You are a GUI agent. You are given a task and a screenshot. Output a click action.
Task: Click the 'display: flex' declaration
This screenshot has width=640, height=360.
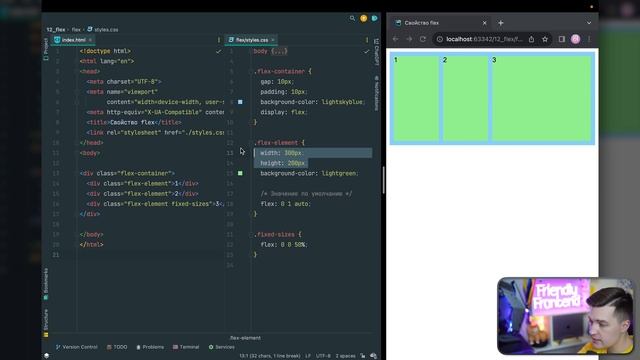click(284, 112)
